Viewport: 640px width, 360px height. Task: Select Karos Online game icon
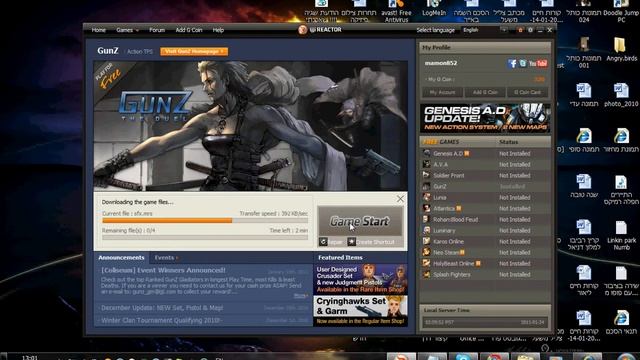point(427,241)
